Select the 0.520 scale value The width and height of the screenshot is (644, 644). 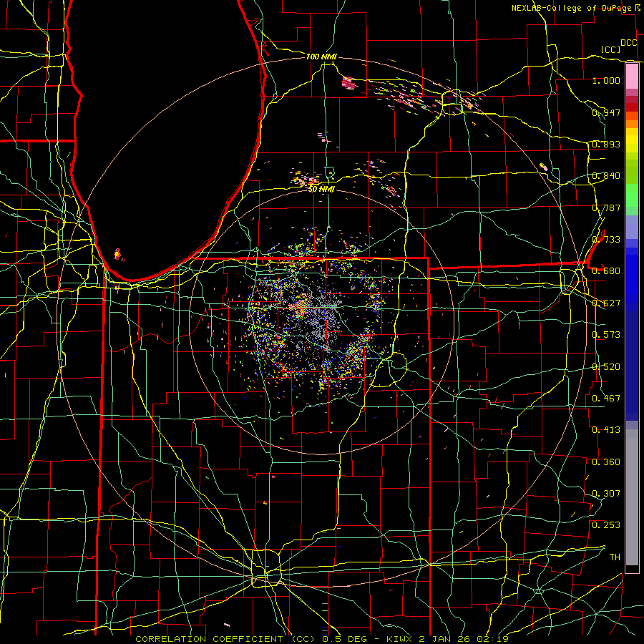[x=606, y=366]
